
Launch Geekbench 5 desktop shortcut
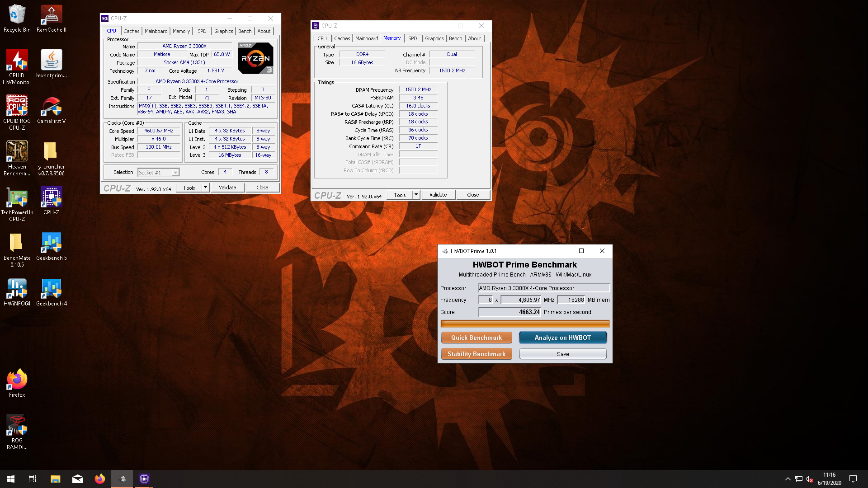pyautogui.click(x=51, y=246)
